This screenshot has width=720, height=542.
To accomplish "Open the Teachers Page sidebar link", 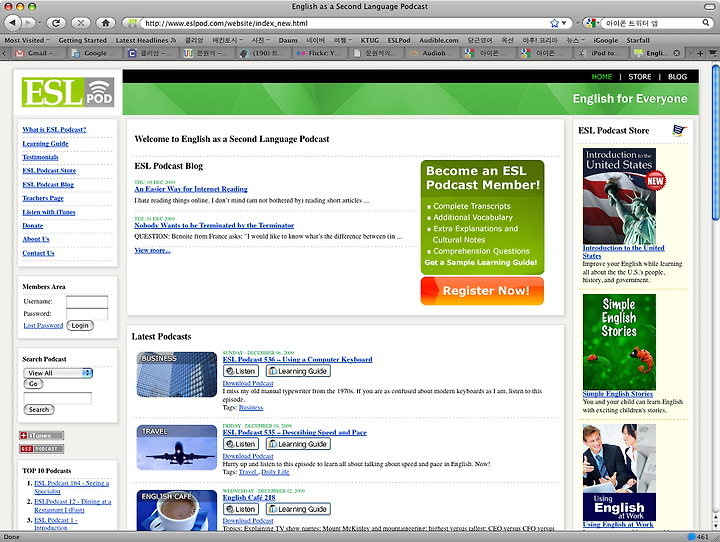I will tap(43, 198).
